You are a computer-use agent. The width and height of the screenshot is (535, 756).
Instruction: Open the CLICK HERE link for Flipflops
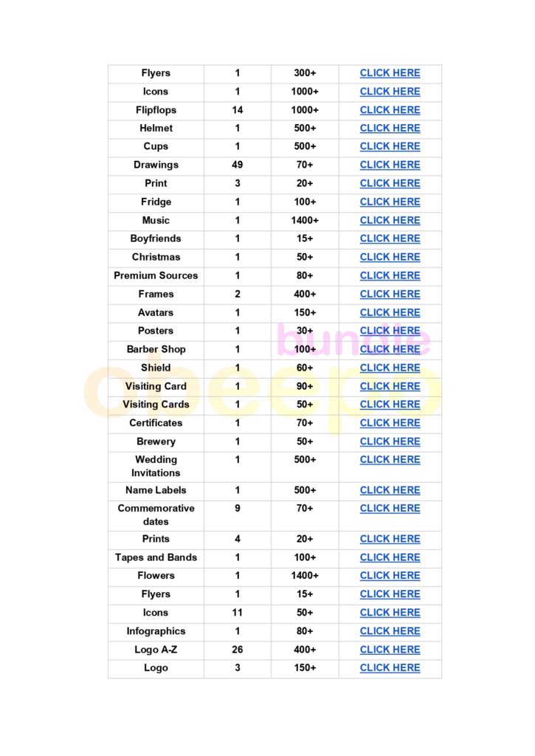(x=390, y=110)
